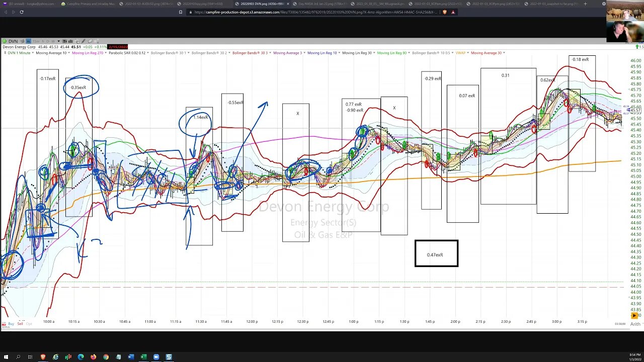
Task: Expand the Moving Average 30 indicator menu
Action: click(504, 53)
